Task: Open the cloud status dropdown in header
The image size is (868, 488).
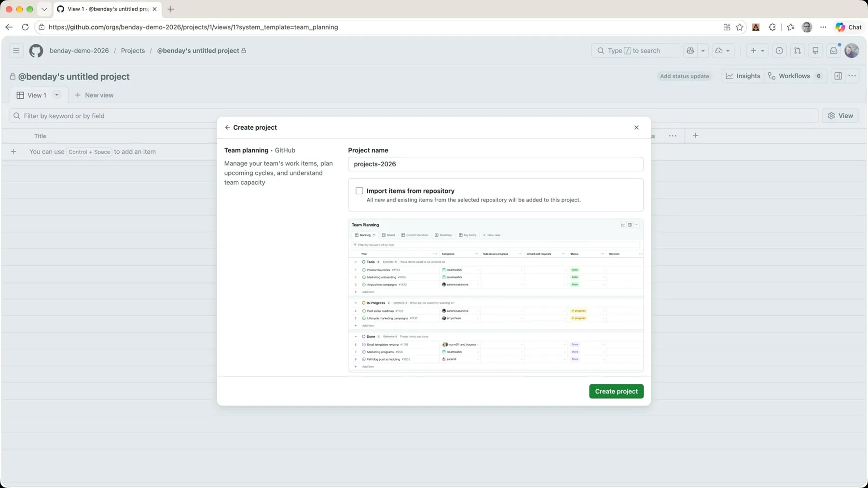Action: point(722,51)
